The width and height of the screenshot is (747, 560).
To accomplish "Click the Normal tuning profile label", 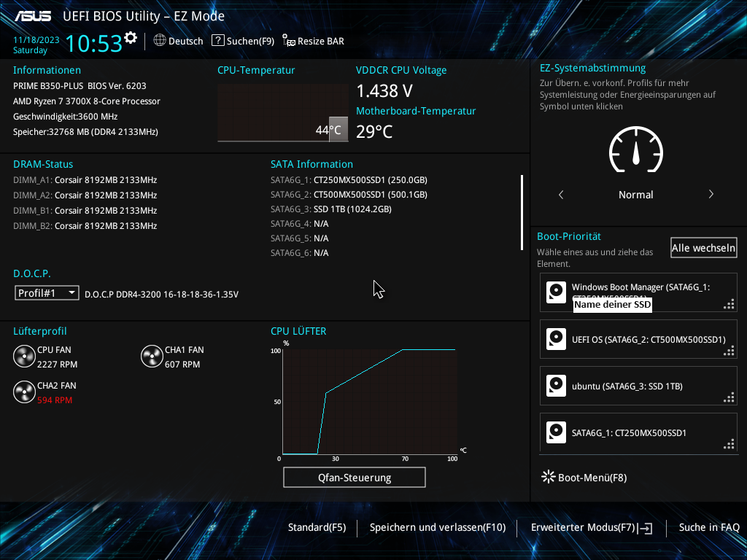I will point(635,195).
